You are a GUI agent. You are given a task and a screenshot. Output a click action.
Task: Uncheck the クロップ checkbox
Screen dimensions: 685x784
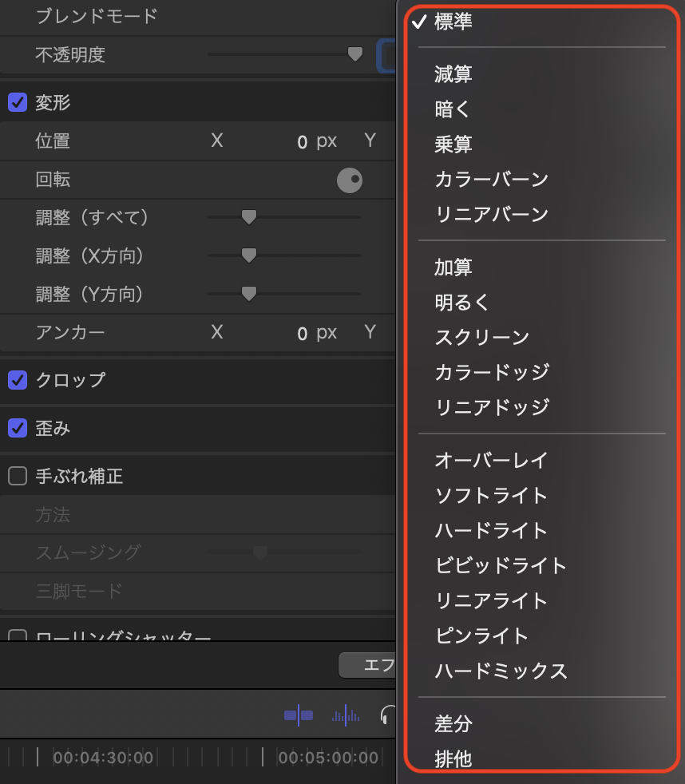pyautogui.click(x=18, y=380)
